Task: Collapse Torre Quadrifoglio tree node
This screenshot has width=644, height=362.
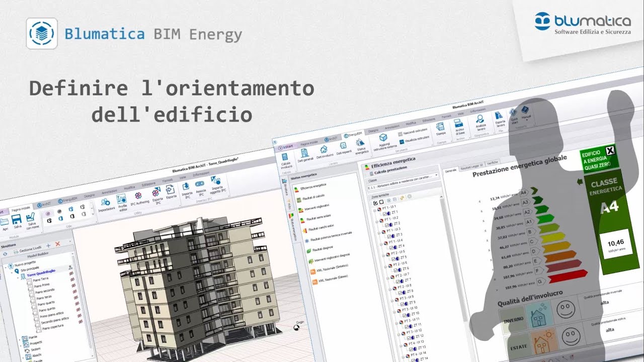Action: [17, 278]
